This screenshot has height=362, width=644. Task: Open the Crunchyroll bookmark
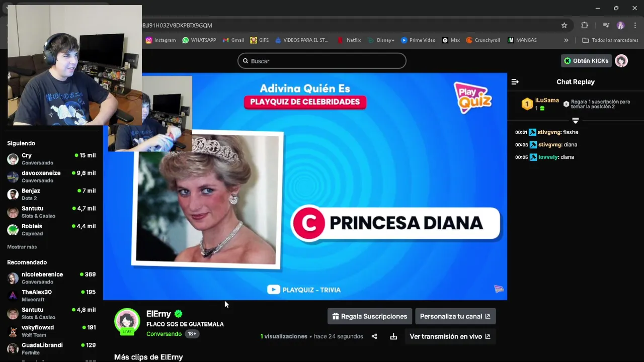pyautogui.click(x=483, y=40)
